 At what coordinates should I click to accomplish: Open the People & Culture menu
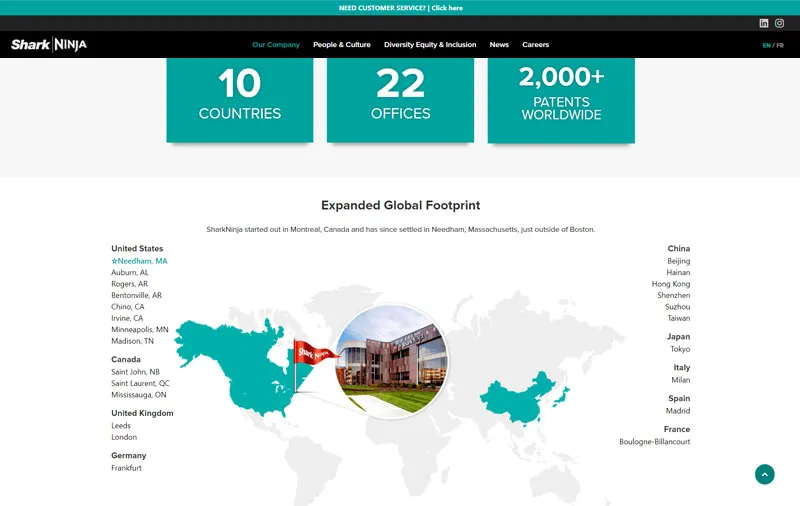pyautogui.click(x=341, y=45)
